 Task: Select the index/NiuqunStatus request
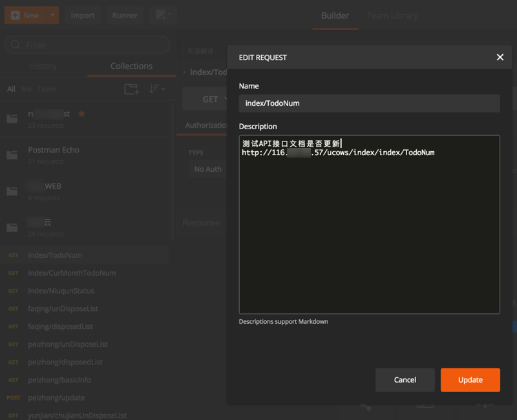tap(85, 291)
